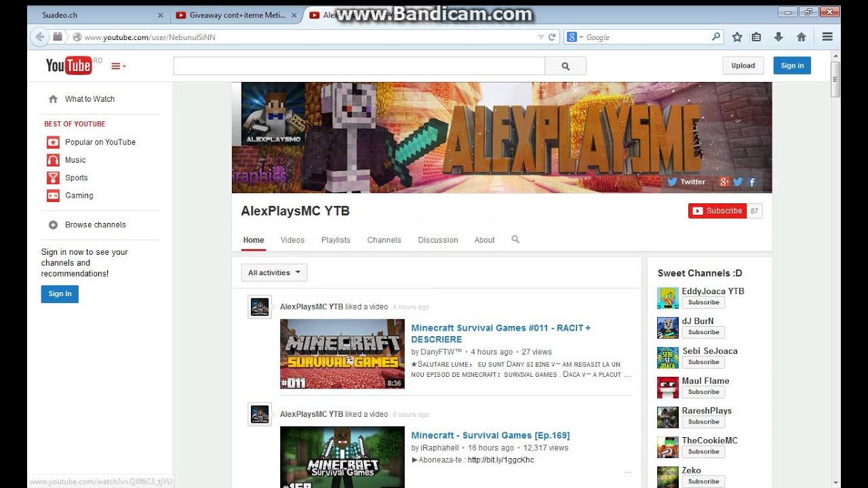
Task: Subscribe to Maul Flame
Action: click(703, 392)
